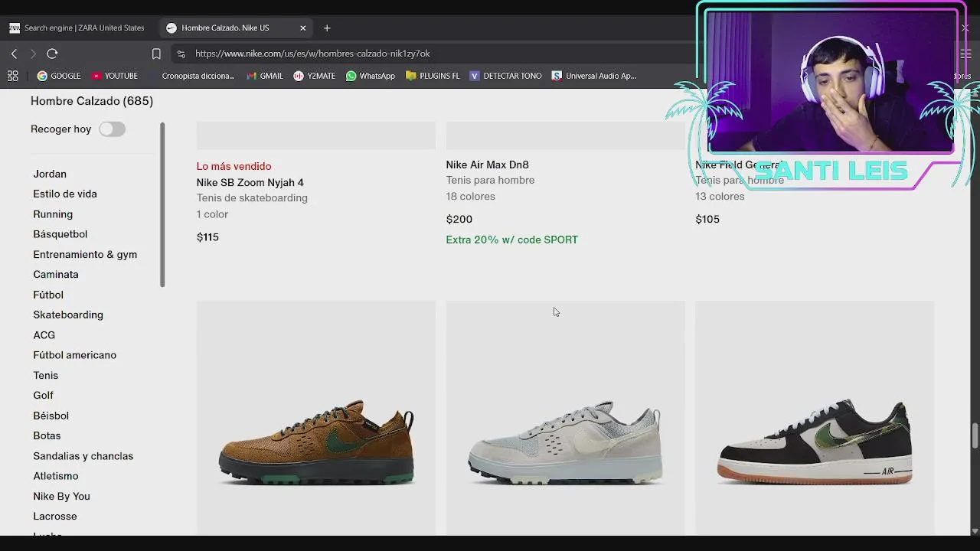The height and width of the screenshot is (551, 980).
Task: Click Extra 20% w/ code SPORT promo
Action: tap(512, 240)
